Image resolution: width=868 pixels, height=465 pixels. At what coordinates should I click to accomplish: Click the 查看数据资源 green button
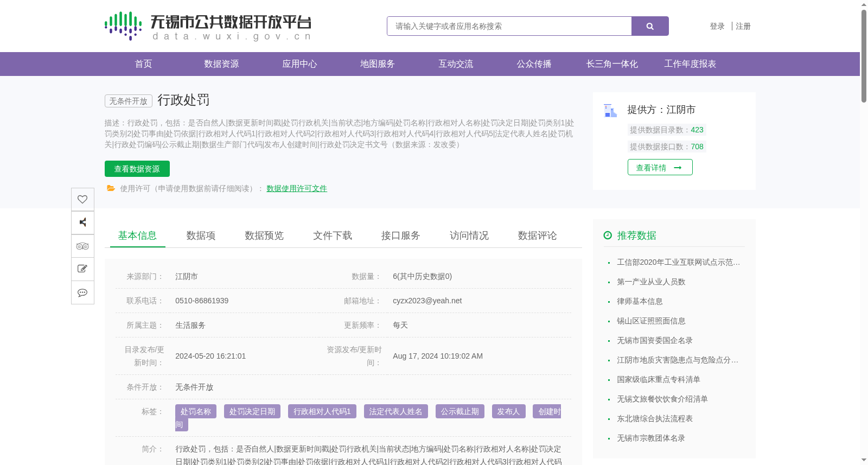[137, 169]
